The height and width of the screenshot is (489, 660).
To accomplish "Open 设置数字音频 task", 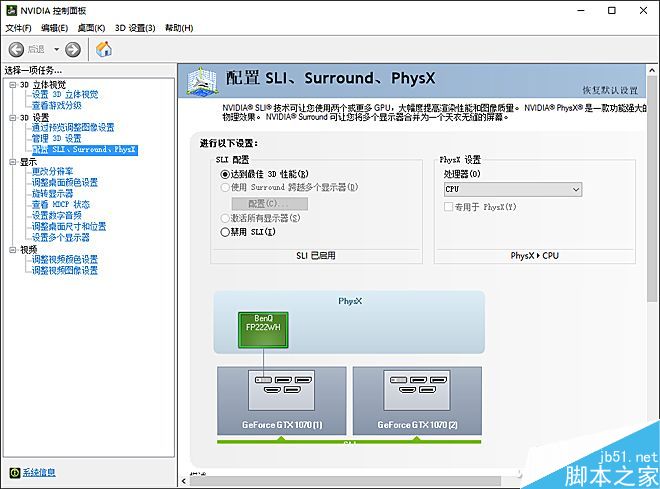I will [x=57, y=215].
